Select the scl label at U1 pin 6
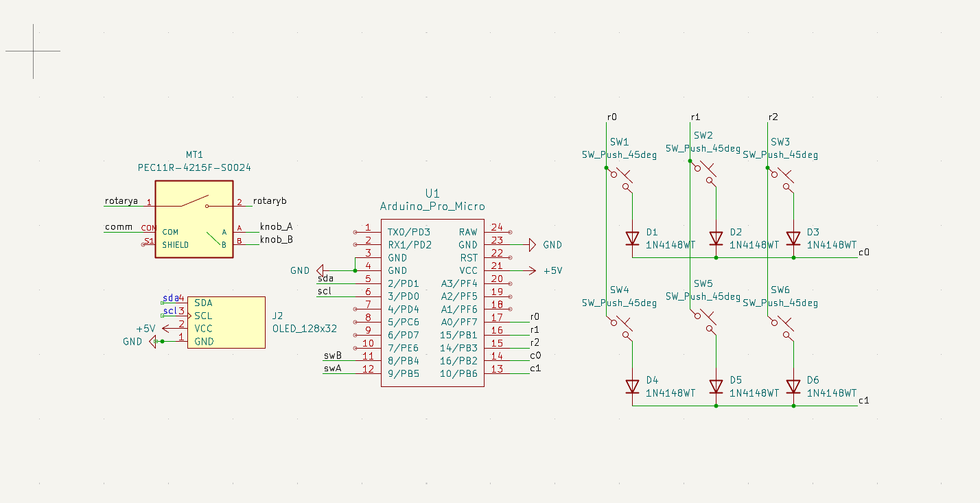980x503 pixels. 325,291
